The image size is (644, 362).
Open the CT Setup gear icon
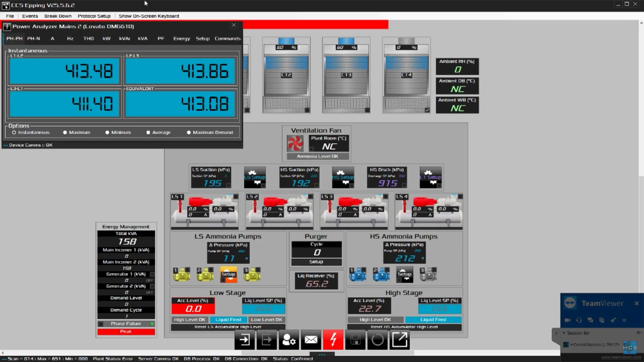click(x=431, y=177)
